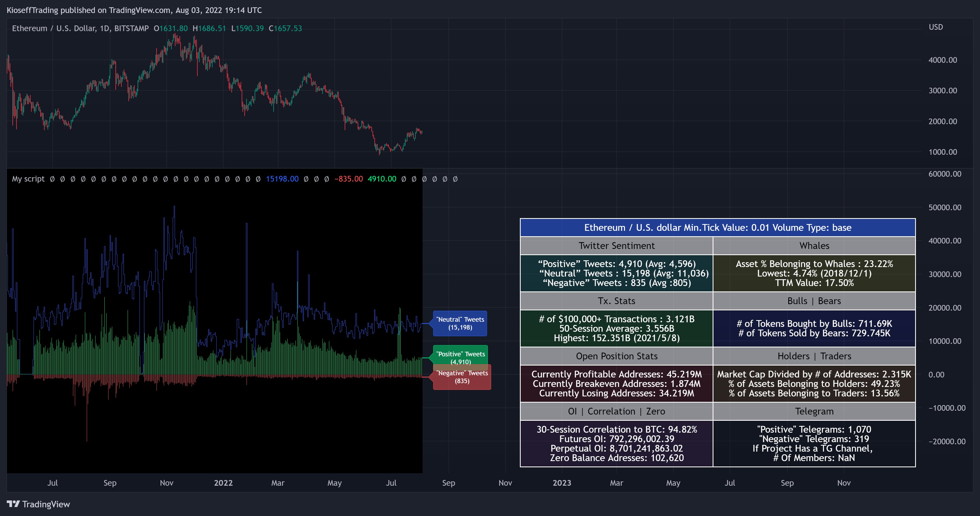Click the 'Whales' table header

814,246
